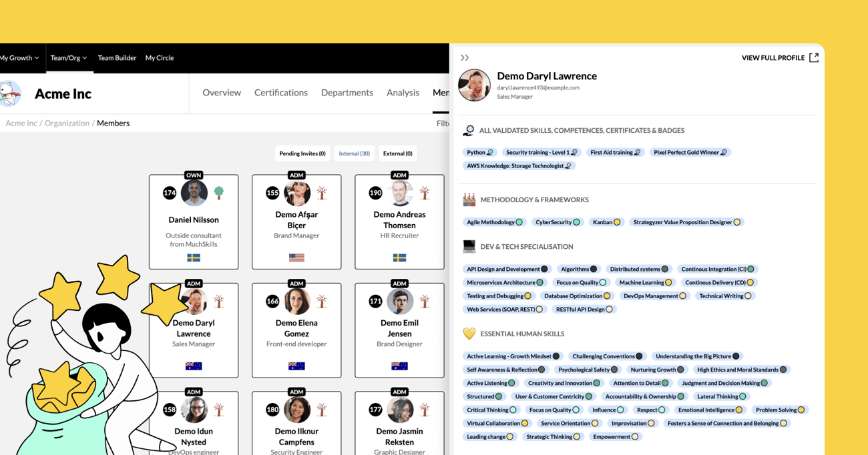Click the green tree icon on Daniel Nilsson card

[219, 193]
